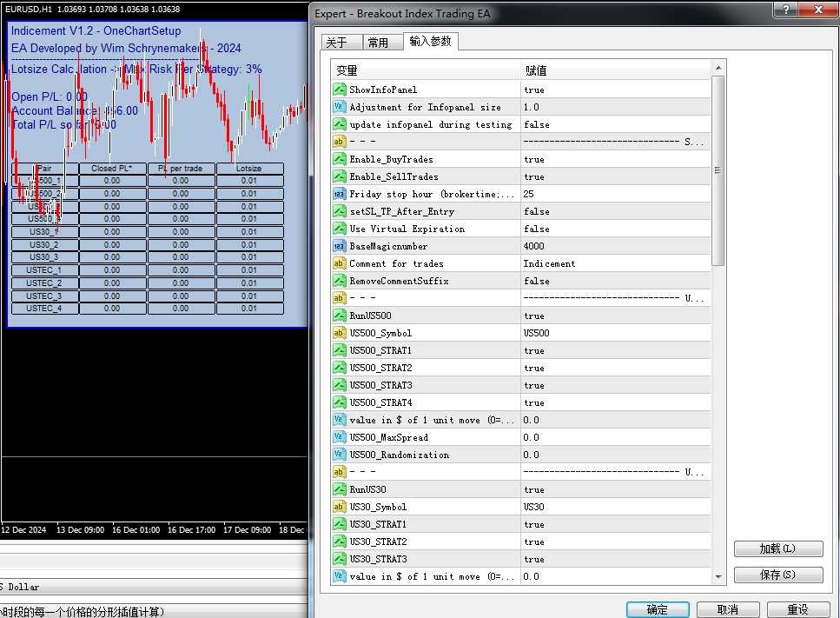Open the 常用 tab

click(x=378, y=43)
